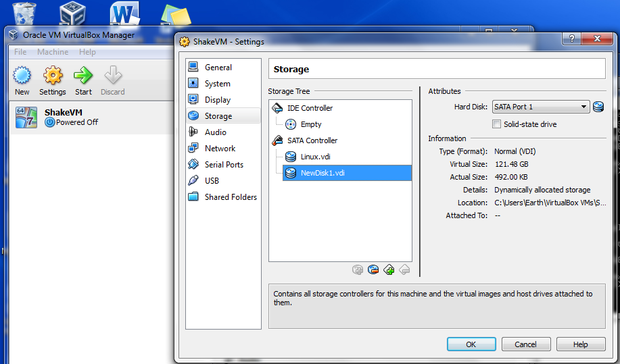Click the Empty optical drive icon
The width and height of the screenshot is (620, 364).
pos(291,124)
